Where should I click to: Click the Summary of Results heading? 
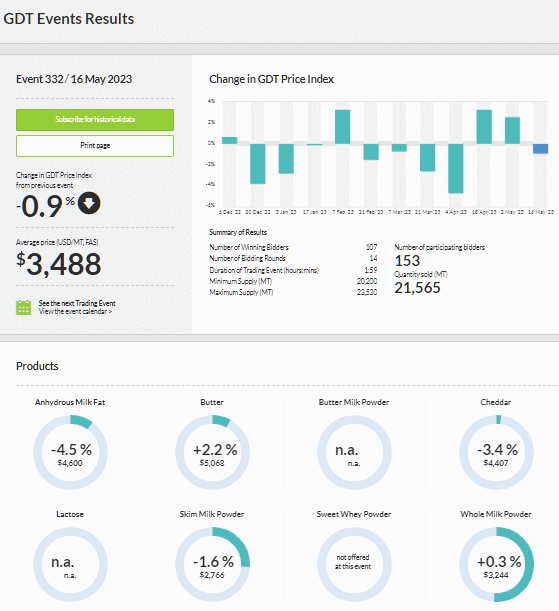tap(238, 232)
